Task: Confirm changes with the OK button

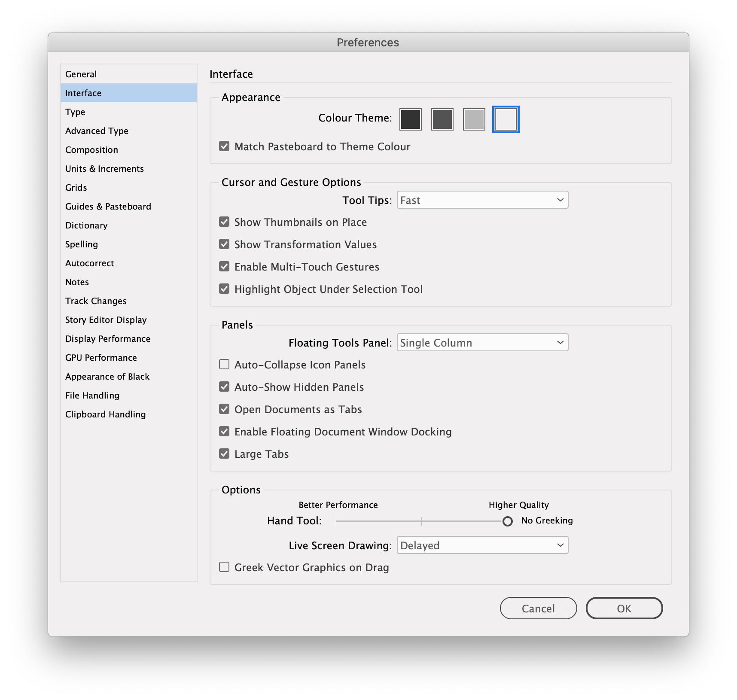Action: pos(624,608)
